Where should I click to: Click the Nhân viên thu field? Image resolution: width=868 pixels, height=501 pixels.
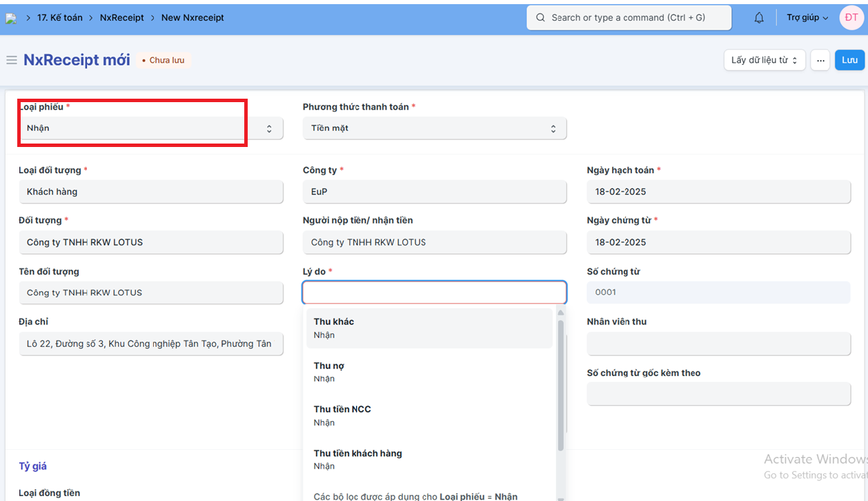point(718,343)
